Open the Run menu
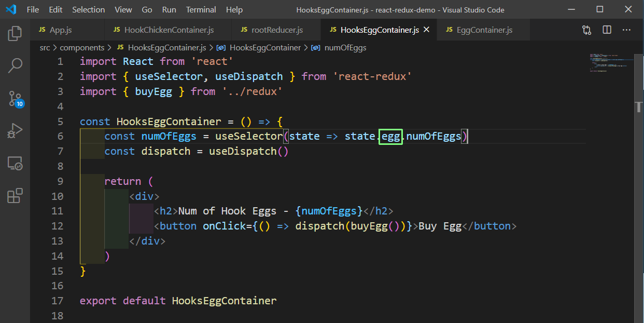The width and height of the screenshot is (644, 323). (169, 10)
